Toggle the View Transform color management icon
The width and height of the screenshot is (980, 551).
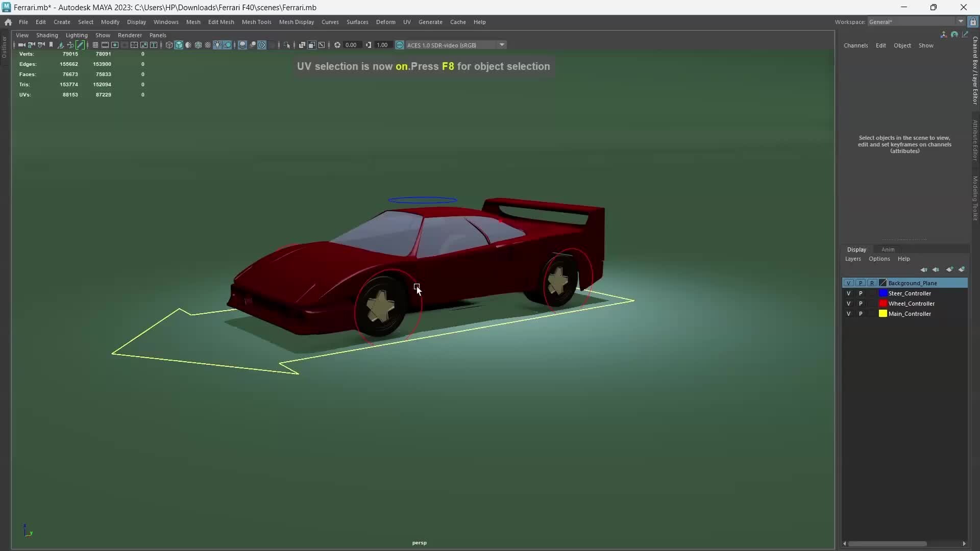[x=400, y=45]
